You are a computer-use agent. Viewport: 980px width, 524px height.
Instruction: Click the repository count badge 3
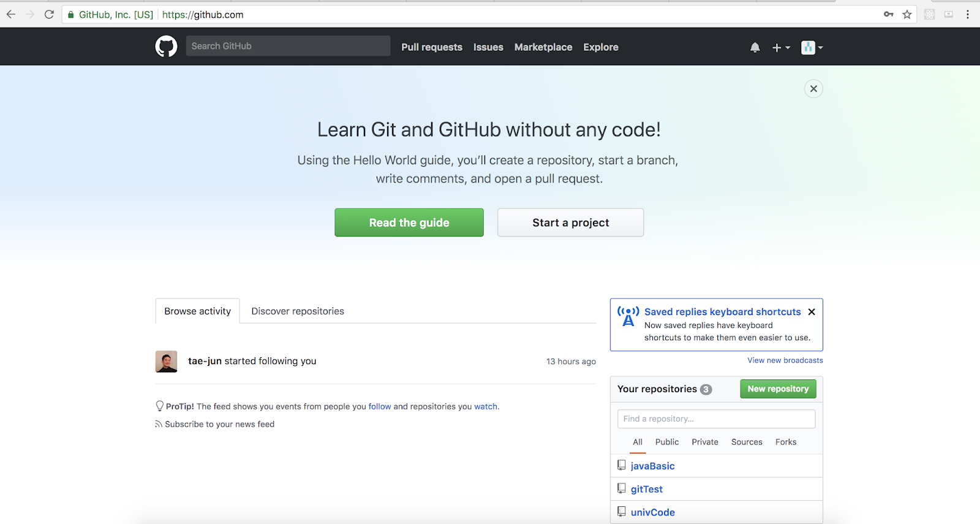tap(706, 390)
